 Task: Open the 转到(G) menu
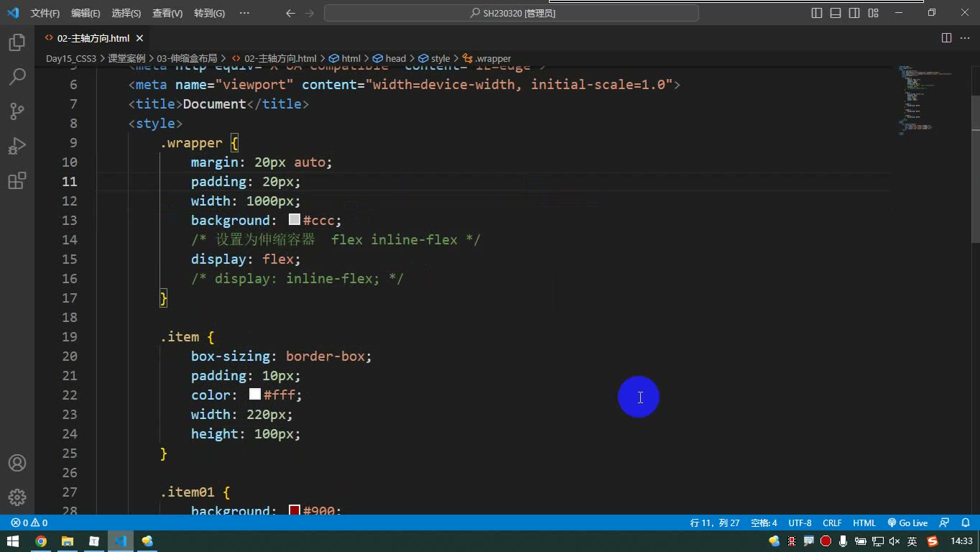[x=209, y=13]
